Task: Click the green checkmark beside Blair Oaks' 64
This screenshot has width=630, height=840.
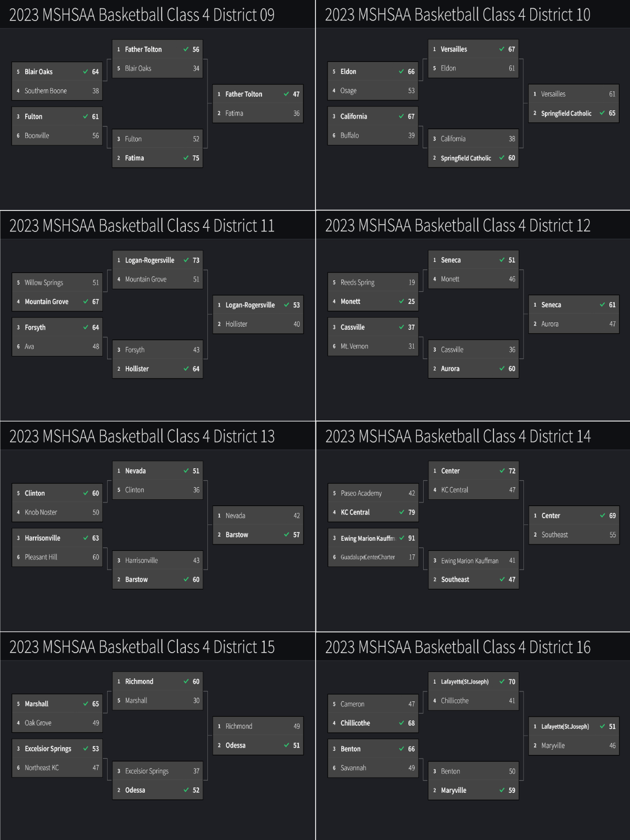Action: coord(86,72)
